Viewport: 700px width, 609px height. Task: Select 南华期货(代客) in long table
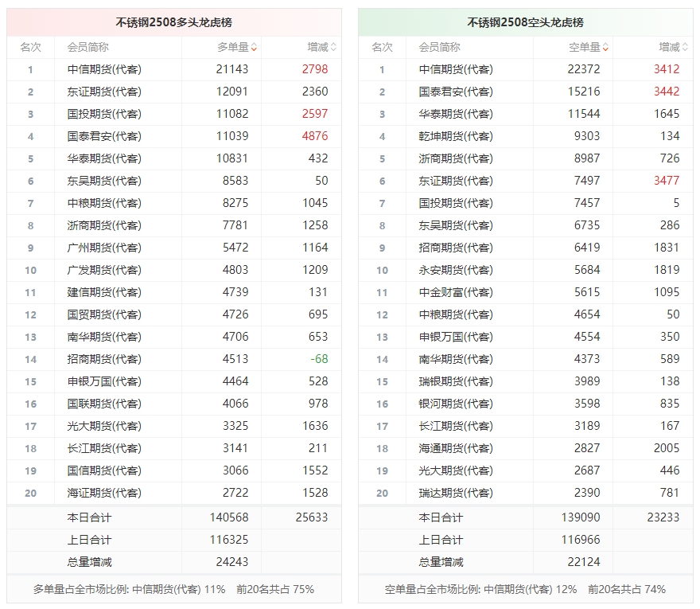click(104, 337)
